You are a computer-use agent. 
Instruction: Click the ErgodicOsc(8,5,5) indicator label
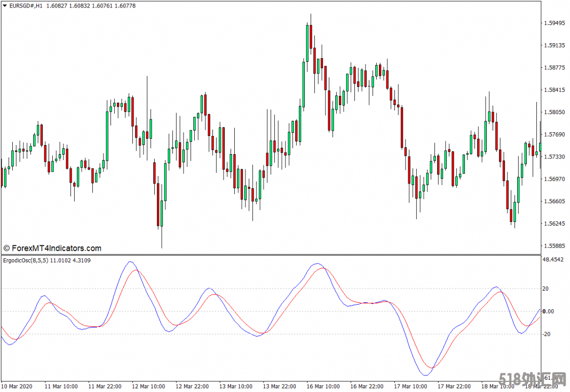point(25,260)
